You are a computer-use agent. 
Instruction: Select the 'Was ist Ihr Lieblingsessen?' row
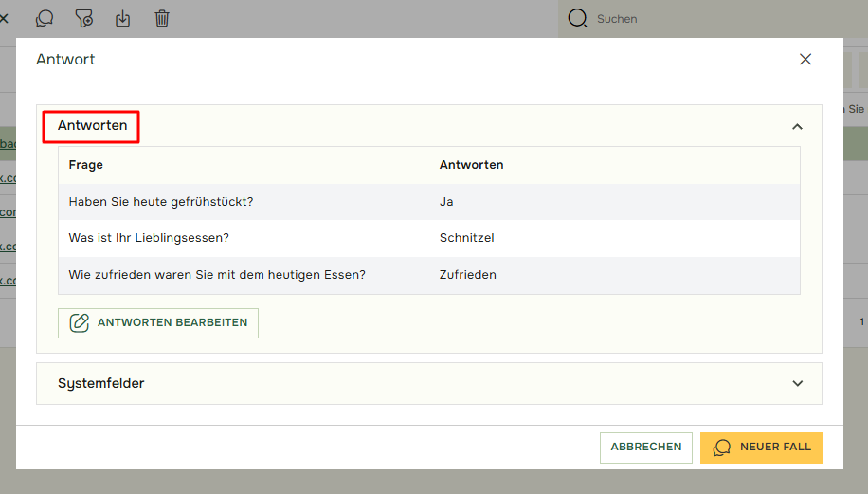149,238
